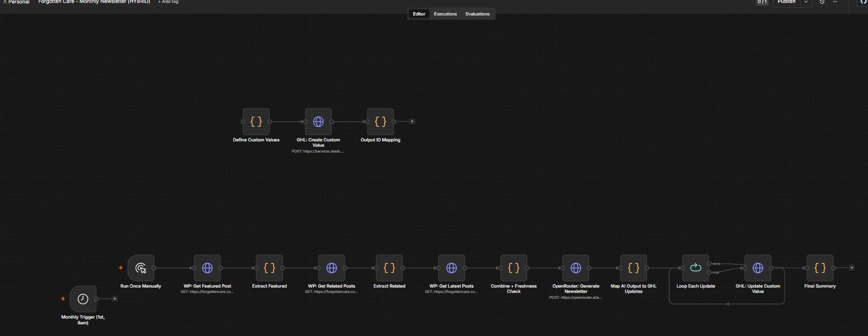Select the Define Custom Values code node

[256, 122]
